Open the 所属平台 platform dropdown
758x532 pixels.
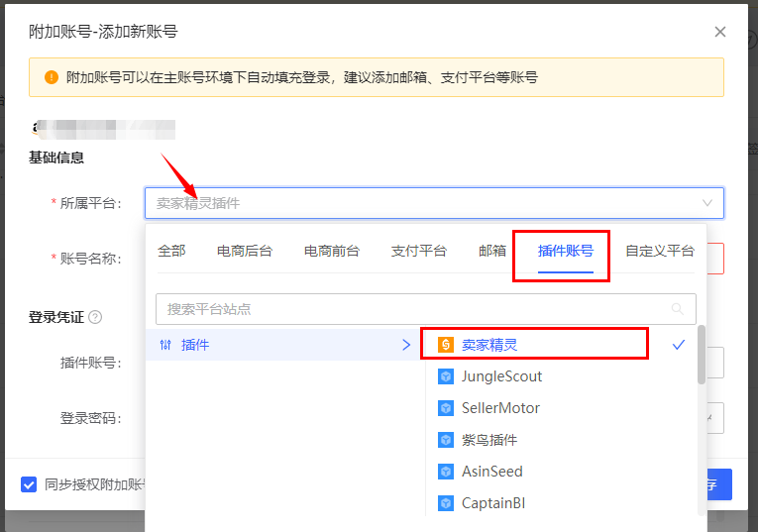tap(434, 203)
